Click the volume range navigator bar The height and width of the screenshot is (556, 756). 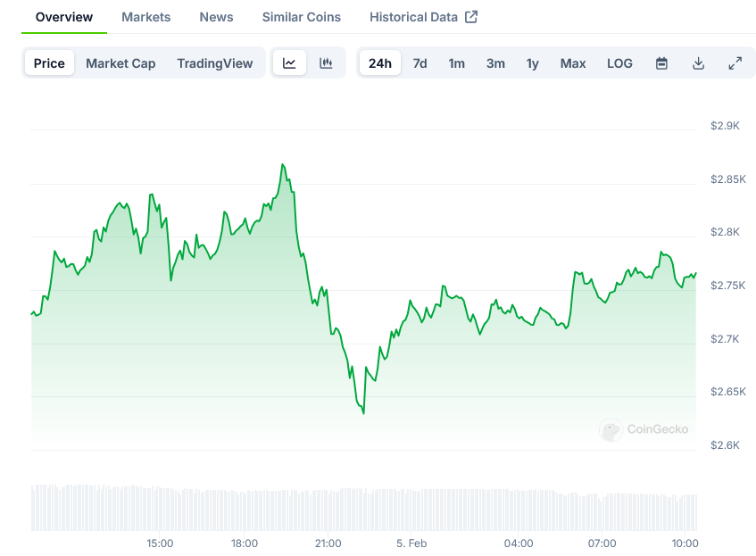[x=363, y=508]
